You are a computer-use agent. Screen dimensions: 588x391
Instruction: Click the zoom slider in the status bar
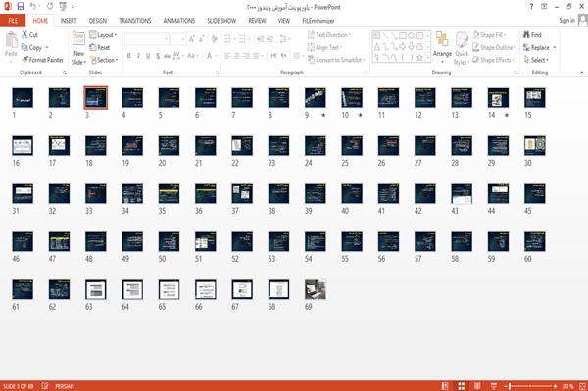pyautogui.click(x=530, y=386)
